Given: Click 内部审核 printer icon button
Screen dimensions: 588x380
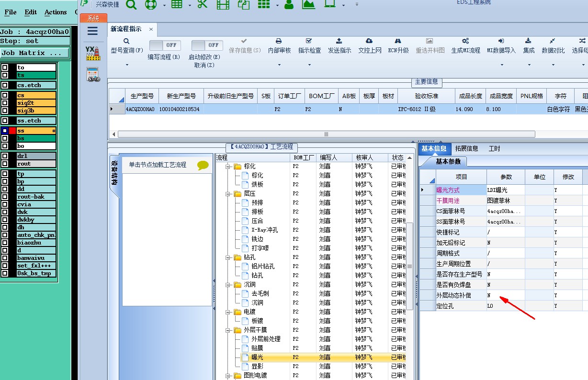Looking at the screenshot, I should click(279, 46).
